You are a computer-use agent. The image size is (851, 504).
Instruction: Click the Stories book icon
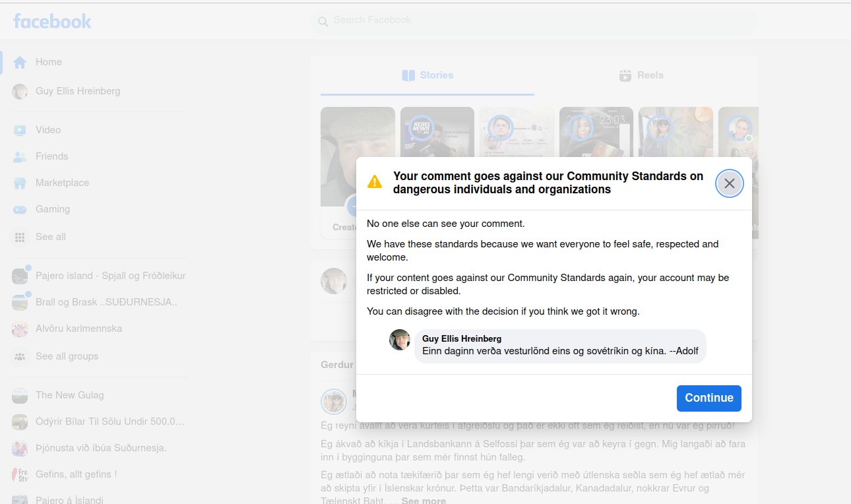(408, 75)
